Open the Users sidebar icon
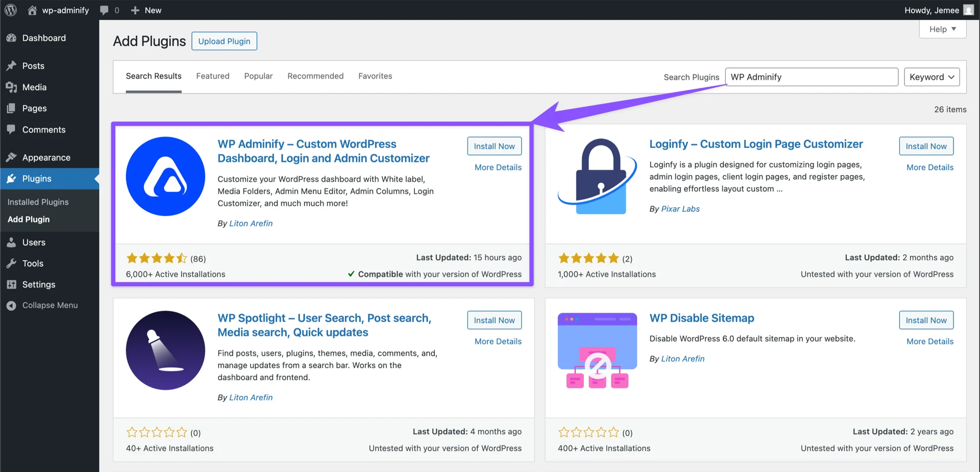This screenshot has height=472, width=980. point(12,242)
